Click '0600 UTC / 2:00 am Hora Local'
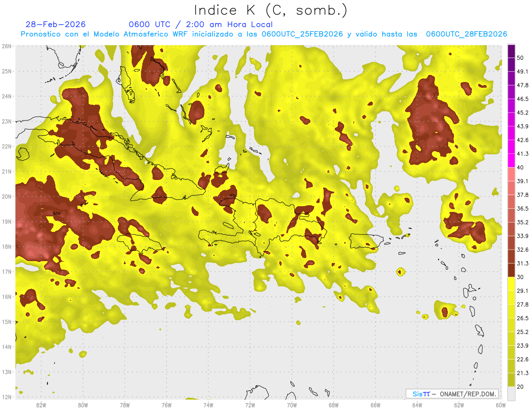The image size is (532, 411). pos(200,24)
